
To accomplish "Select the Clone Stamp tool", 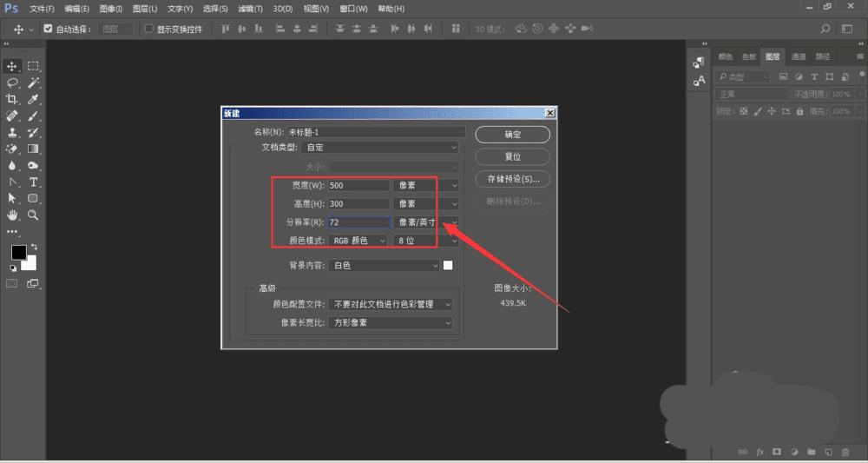I will (12, 133).
